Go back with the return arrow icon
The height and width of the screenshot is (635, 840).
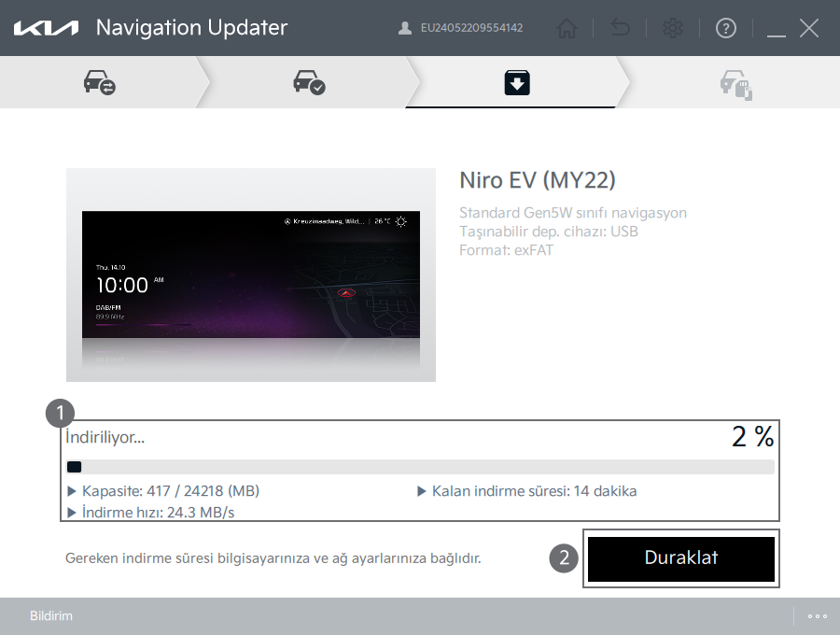tap(621, 28)
